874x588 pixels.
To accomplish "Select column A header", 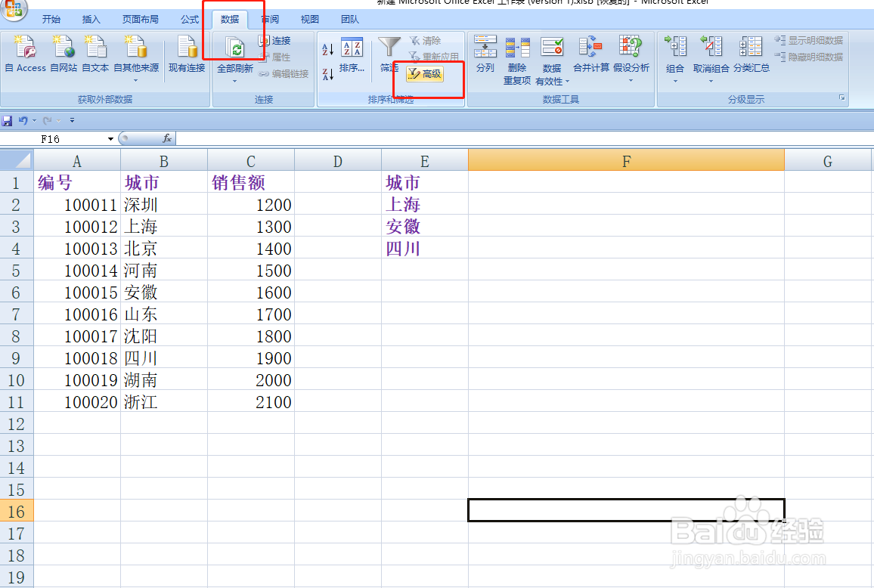I will coord(77,160).
